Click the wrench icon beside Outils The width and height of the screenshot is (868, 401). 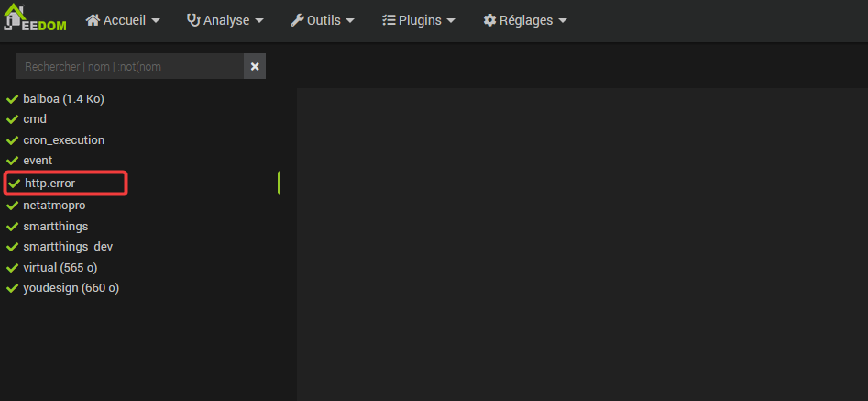(x=298, y=20)
